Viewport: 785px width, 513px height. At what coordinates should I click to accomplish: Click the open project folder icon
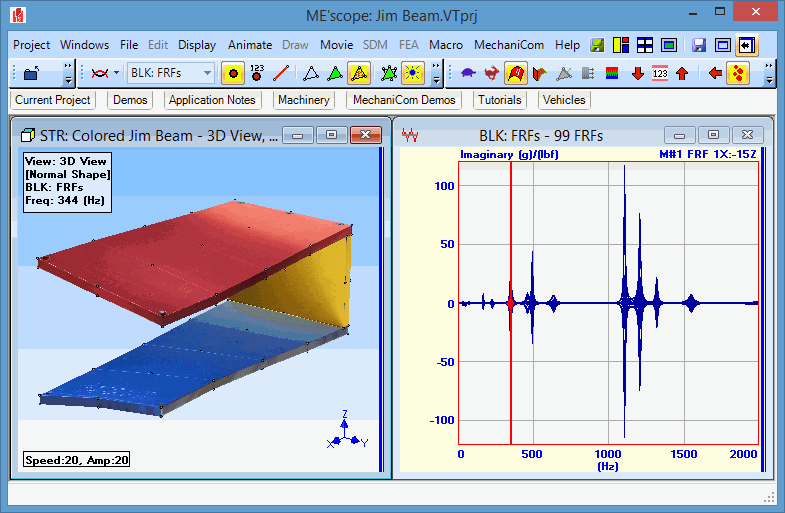[x=31, y=74]
